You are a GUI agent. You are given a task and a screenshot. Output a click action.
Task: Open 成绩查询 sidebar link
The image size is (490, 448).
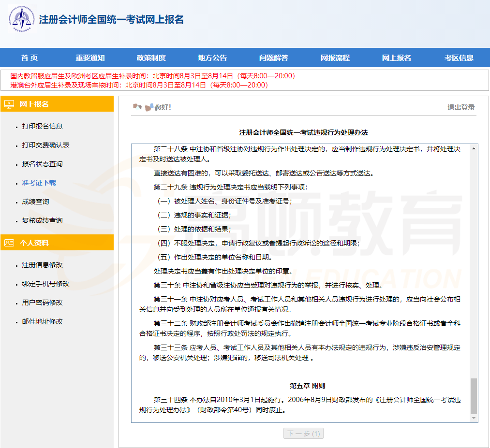(x=35, y=202)
